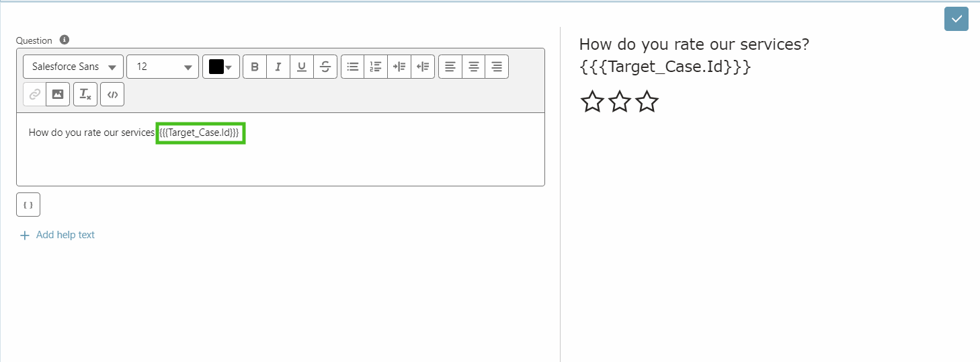This screenshot has height=362, width=980.
Task: Open the Salesforce Sans font dropdown
Action: 73,67
